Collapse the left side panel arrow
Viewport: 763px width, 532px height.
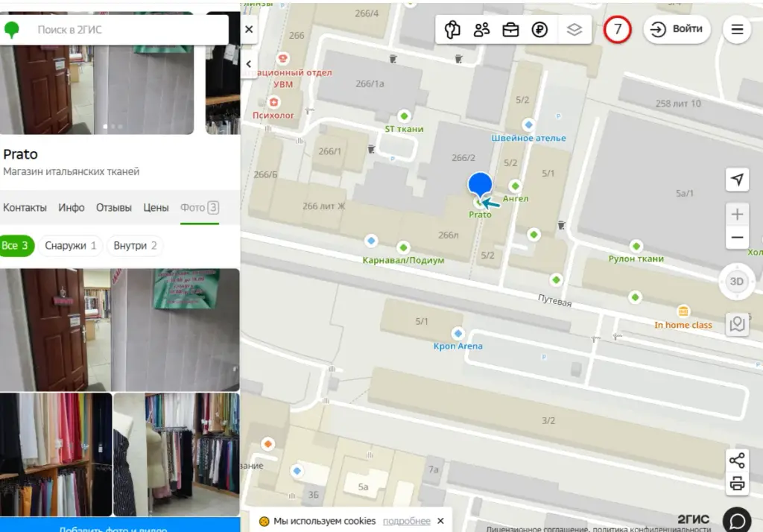pos(249,64)
